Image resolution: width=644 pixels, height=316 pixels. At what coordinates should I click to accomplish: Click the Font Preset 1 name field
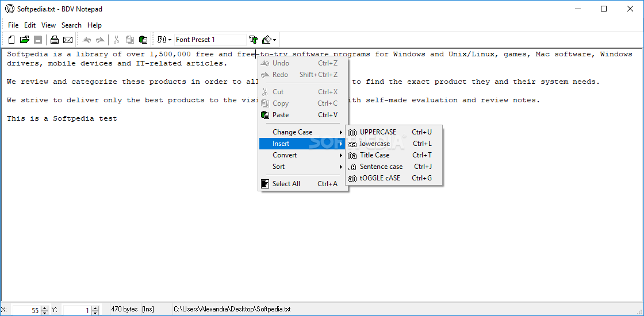click(x=210, y=40)
